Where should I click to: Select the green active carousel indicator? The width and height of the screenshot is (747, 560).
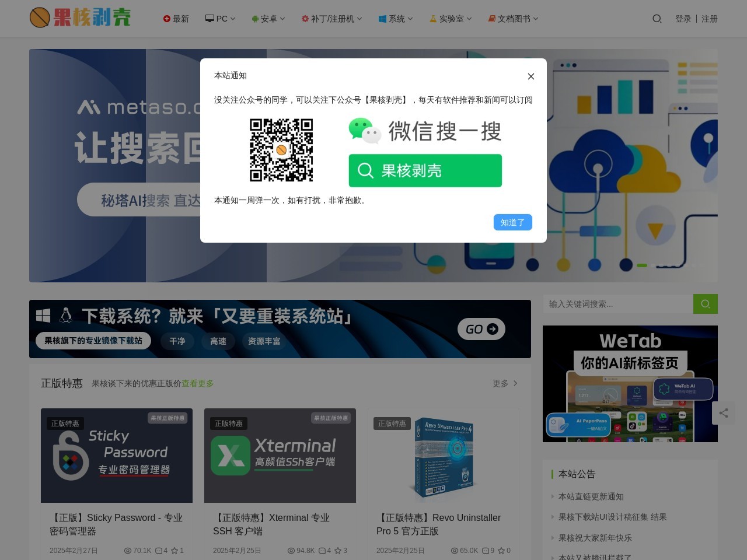pos(642,265)
